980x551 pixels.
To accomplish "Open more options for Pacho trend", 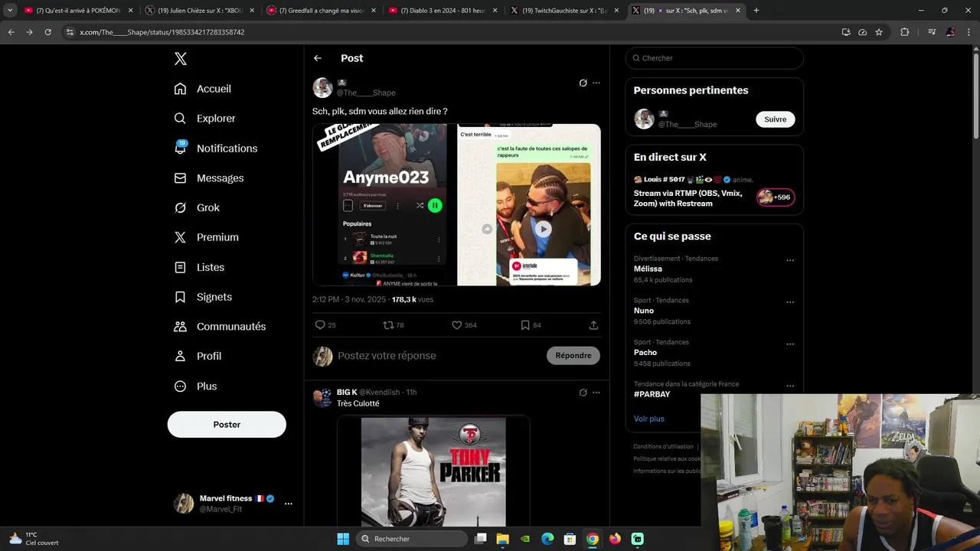I will (790, 344).
